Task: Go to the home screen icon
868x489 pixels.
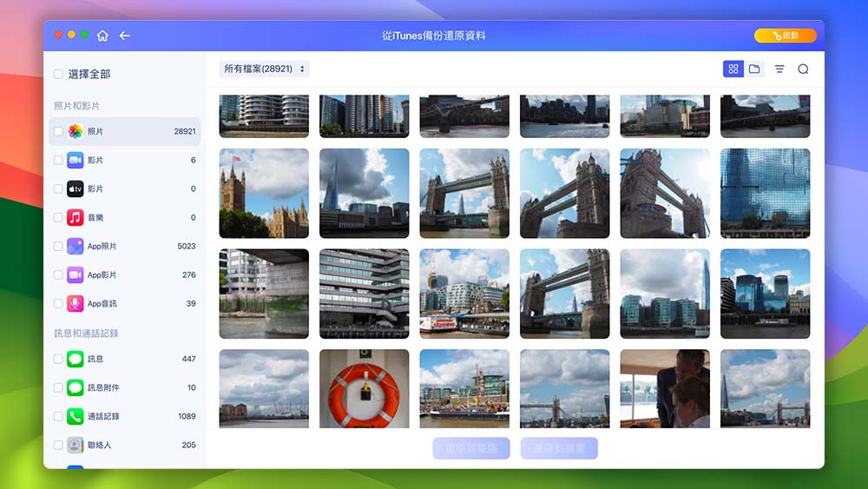Action: [102, 36]
